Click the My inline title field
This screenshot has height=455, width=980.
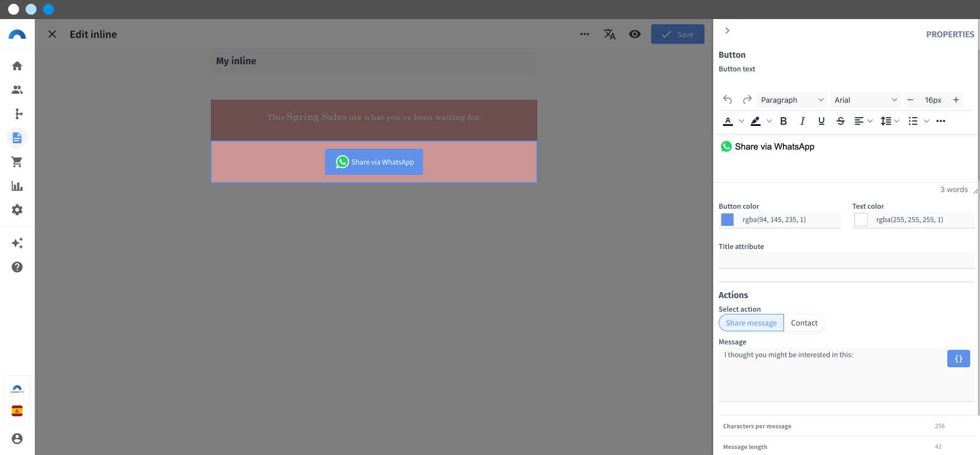(374, 61)
